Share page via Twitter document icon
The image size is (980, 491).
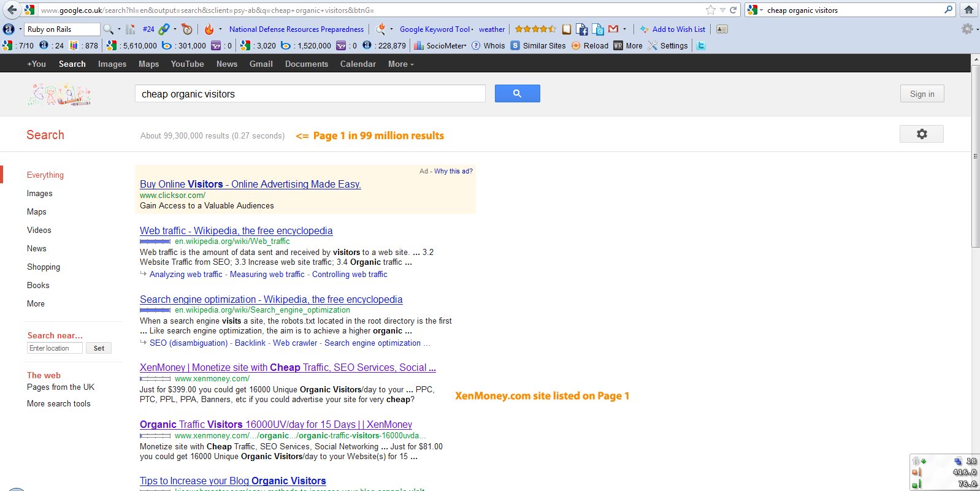598,29
